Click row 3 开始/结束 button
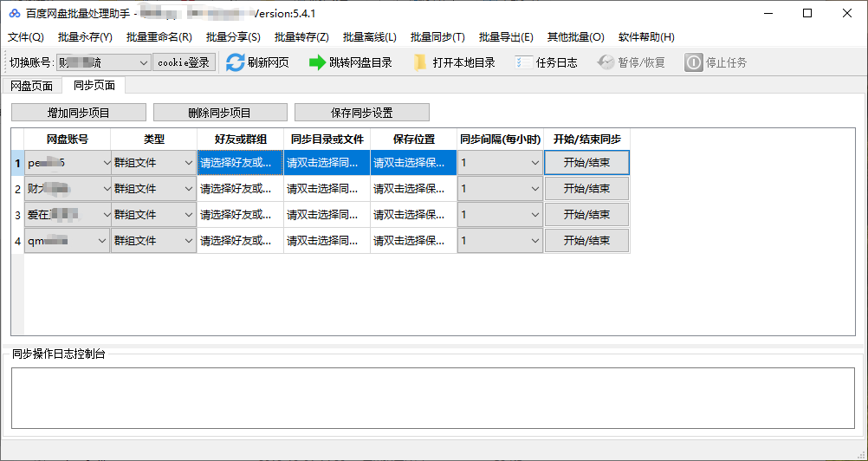Viewport: 868px width, 461px height. pyautogui.click(x=586, y=215)
